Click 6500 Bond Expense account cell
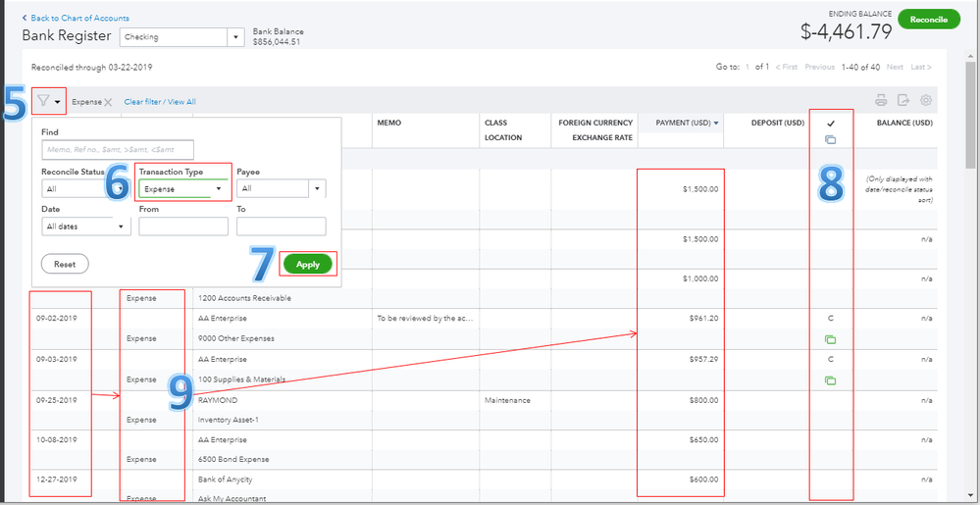 pyautogui.click(x=233, y=459)
